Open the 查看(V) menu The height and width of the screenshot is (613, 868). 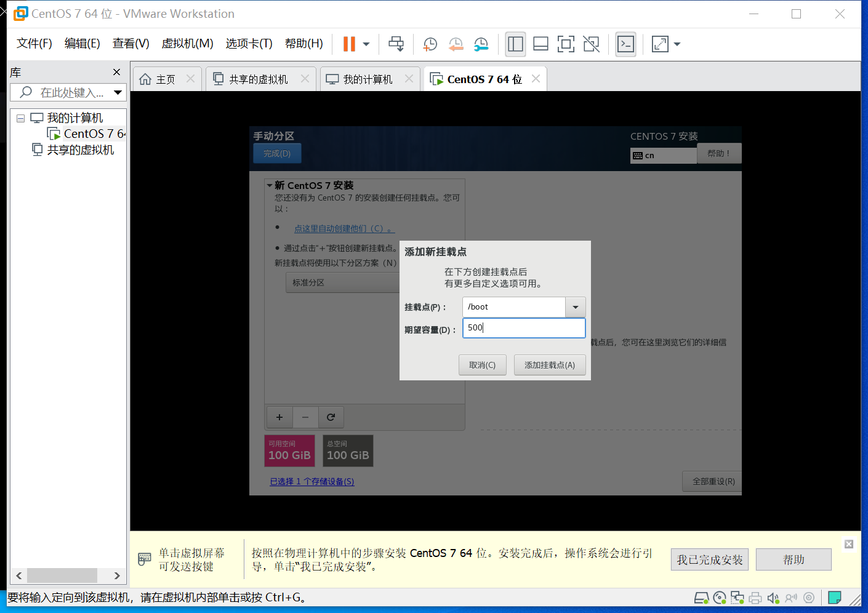click(131, 43)
